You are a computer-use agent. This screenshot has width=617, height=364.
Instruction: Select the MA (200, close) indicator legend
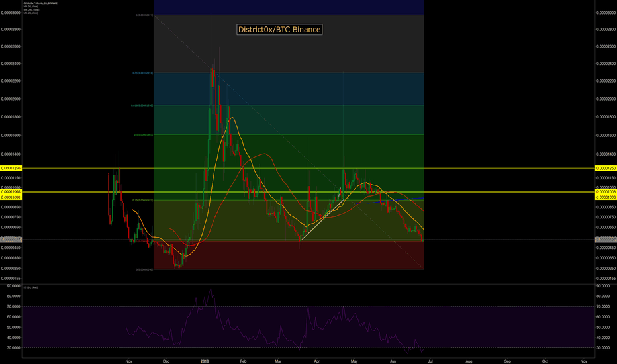point(32,9)
